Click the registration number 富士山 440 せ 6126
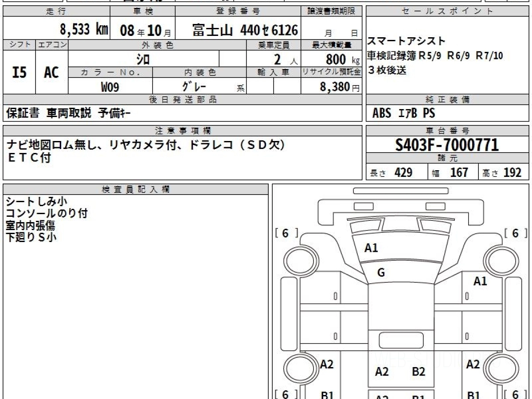 245,30
